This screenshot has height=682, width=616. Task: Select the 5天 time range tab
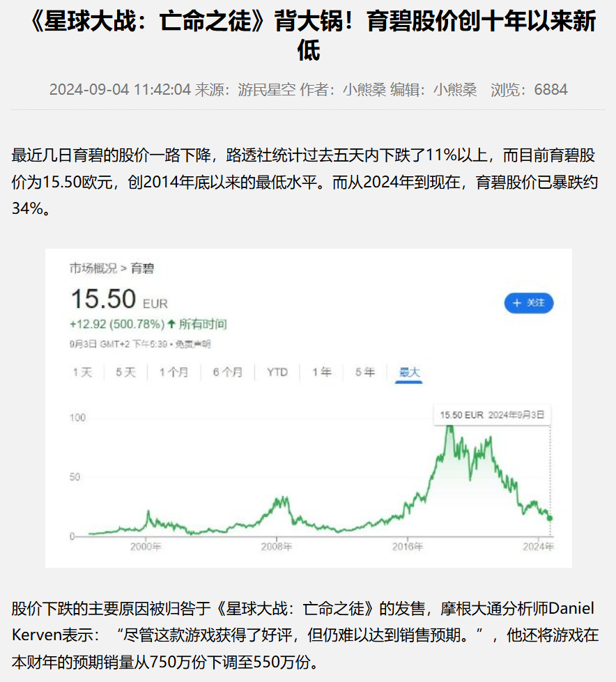pos(125,372)
